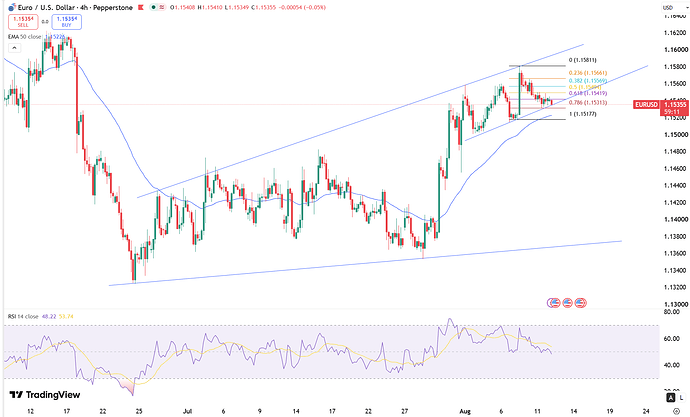The width and height of the screenshot is (690, 417).
Task: Select the Fibonacci 0.618 (1.15419) level label
Action: pos(587,94)
